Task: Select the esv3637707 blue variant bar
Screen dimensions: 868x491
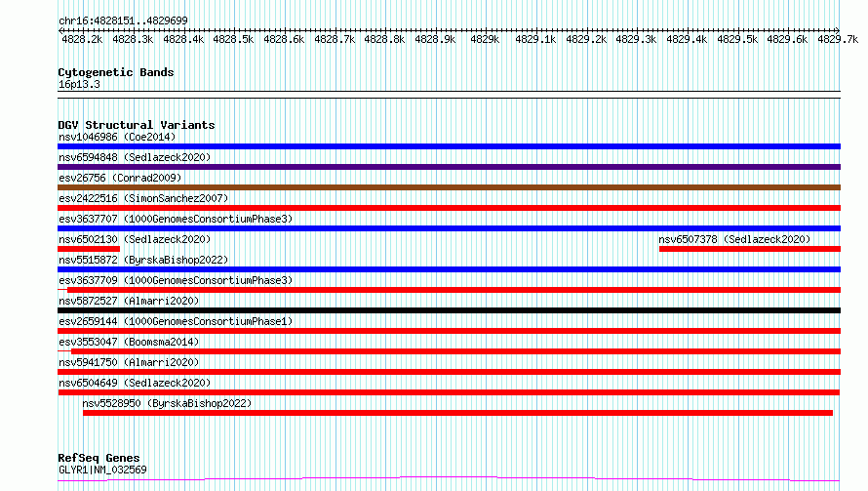Action: pyautogui.click(x=449, y=228)
